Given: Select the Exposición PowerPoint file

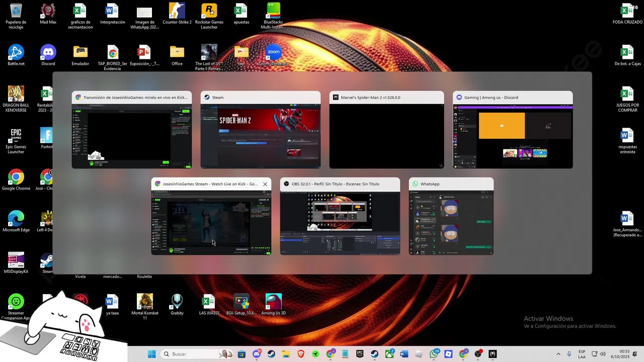Looking at the screenshot, I should 145,55.
